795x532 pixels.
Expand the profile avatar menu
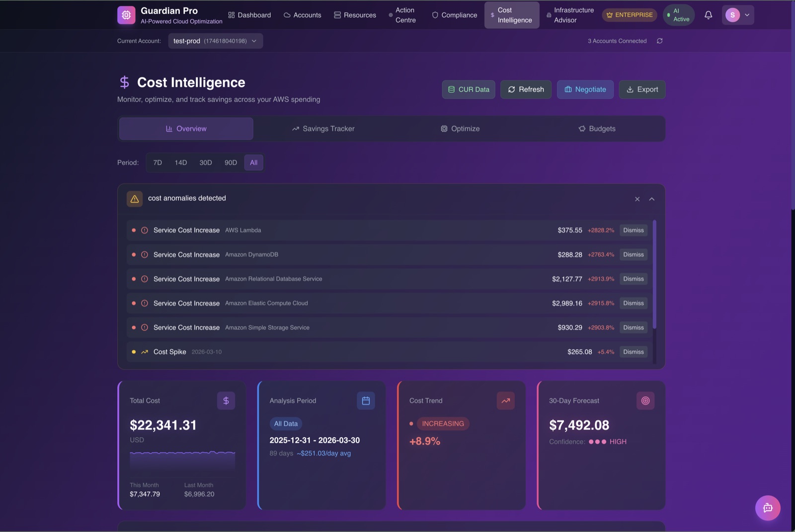[738, 15]
